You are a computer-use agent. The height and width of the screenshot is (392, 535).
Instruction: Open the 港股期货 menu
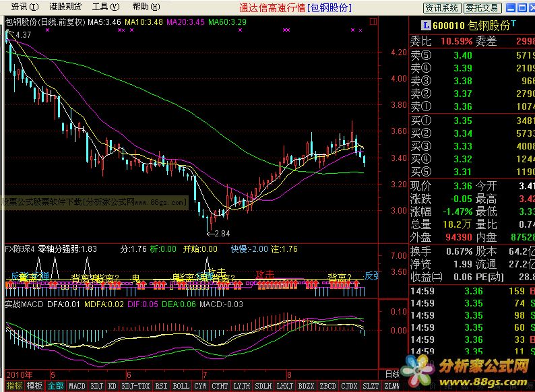pos(65,7)
